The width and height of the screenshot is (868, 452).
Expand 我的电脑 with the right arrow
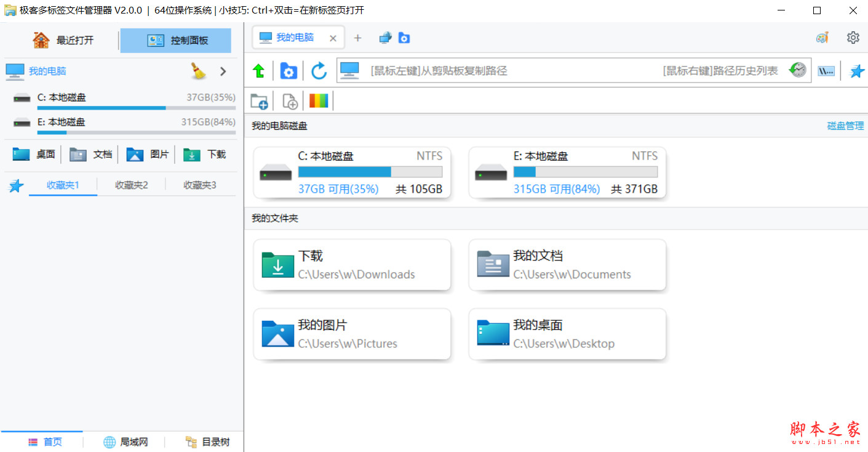(223, 71)
